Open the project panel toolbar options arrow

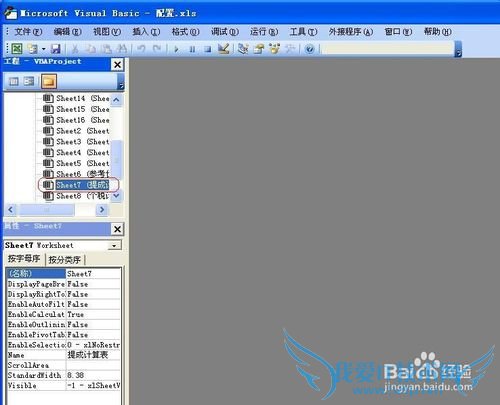click(121, 82)
